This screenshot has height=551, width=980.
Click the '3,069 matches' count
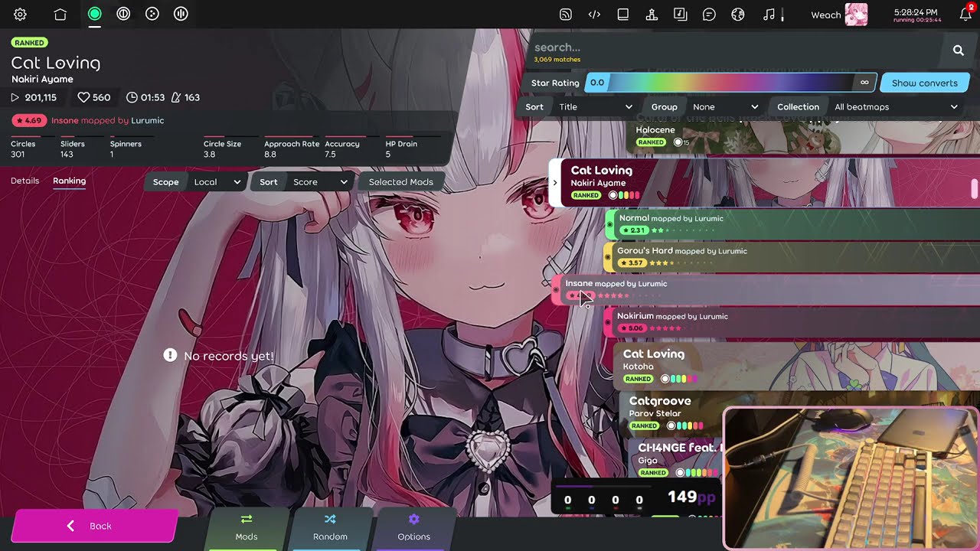[x=557, y=60]
